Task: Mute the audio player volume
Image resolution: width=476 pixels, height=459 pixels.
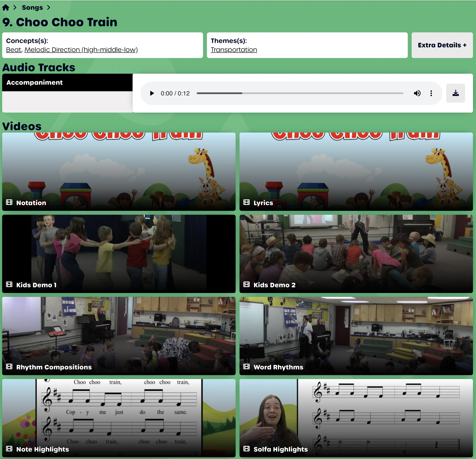Action: pyautogui.click(x=417, y=93)
